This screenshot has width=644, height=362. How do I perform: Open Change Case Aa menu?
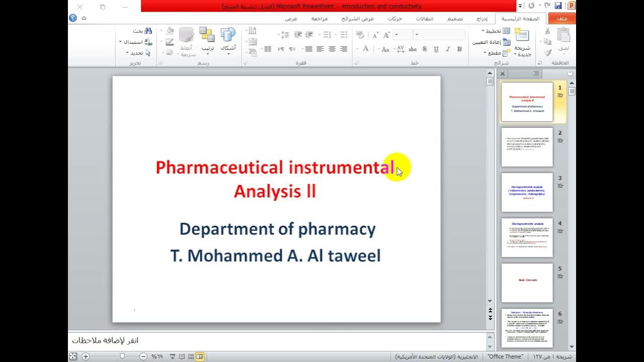click(385, 49)
